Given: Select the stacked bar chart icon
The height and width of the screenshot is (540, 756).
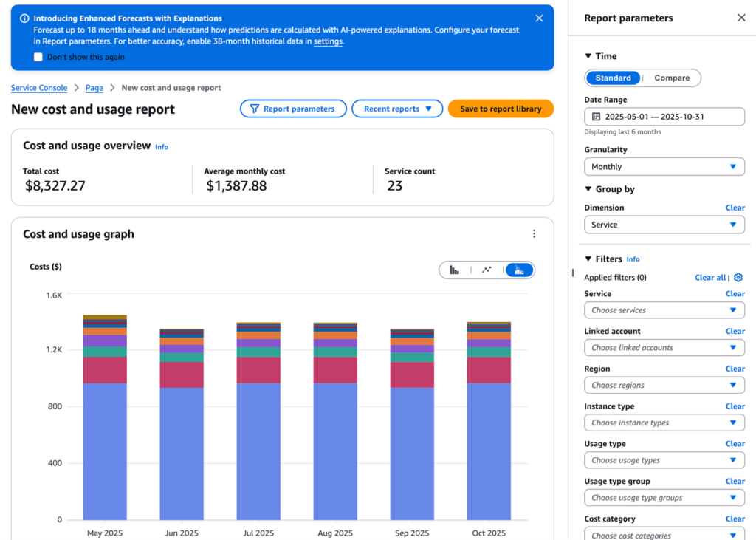Looking at the screenshot, I should pos(520,270).
